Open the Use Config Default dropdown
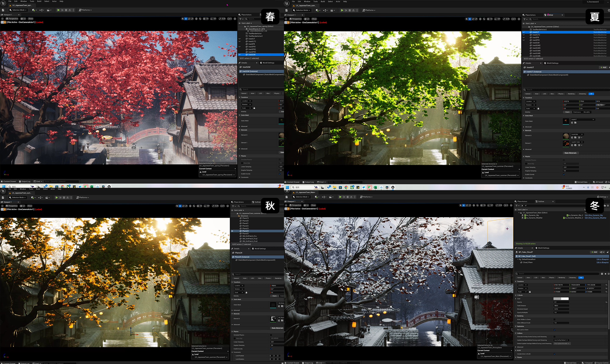 point(561,340)
